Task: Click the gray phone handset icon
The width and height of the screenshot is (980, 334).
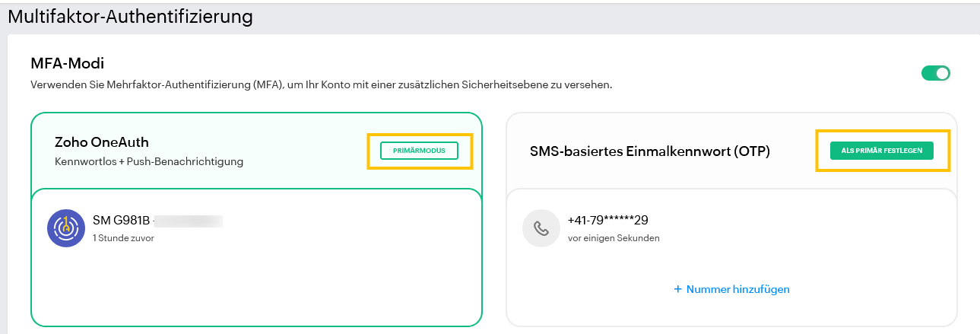Action: pyautogui.click(x=541, y=228)
